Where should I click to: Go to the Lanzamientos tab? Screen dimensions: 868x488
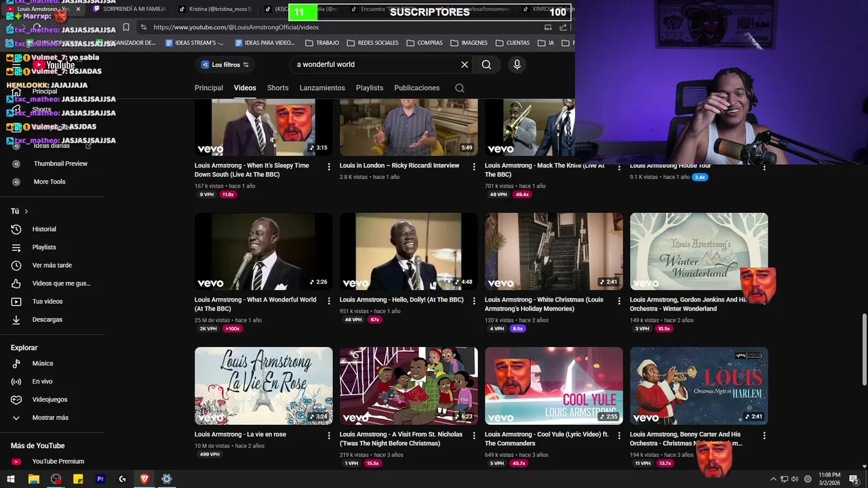pyautogui.click(x=322, y=88)
